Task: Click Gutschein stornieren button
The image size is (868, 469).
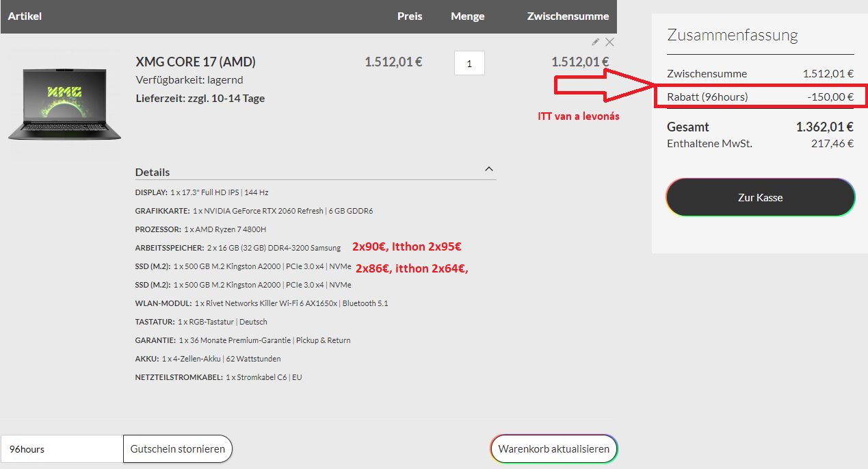Action: (x=178, y=449)
